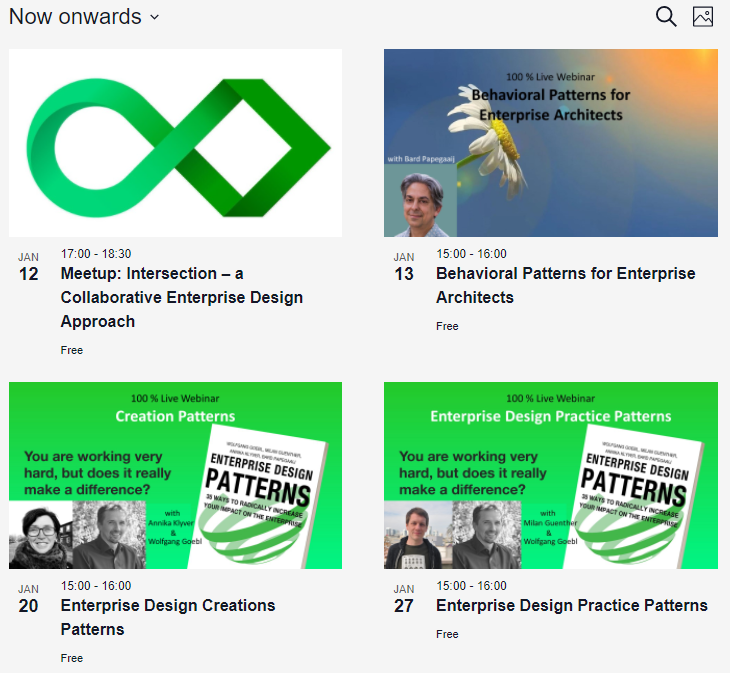730x673 pixels.
Task: Open Meetup: Intersection event title link
Action: [x=182, y=297]
